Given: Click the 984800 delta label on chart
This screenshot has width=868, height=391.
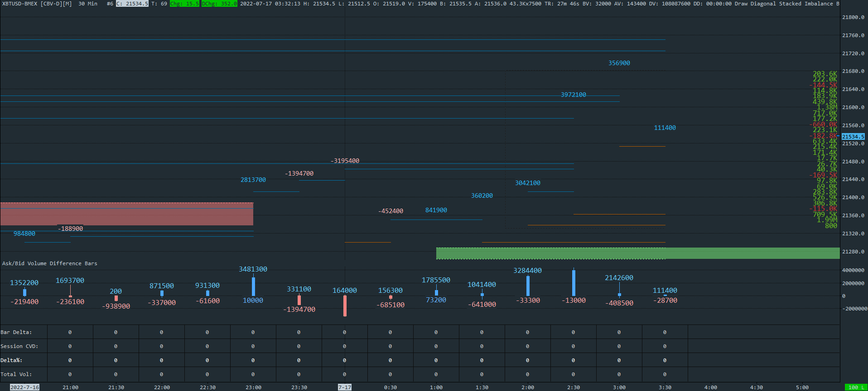Looking at the screenshot, I should click(24, 234).
